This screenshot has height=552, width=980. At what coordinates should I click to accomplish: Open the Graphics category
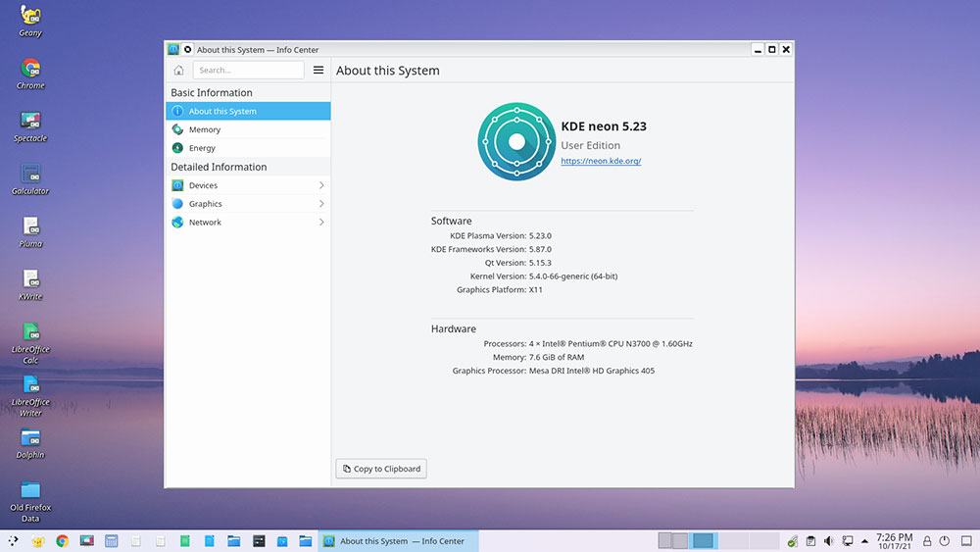[x=248, y=204]
